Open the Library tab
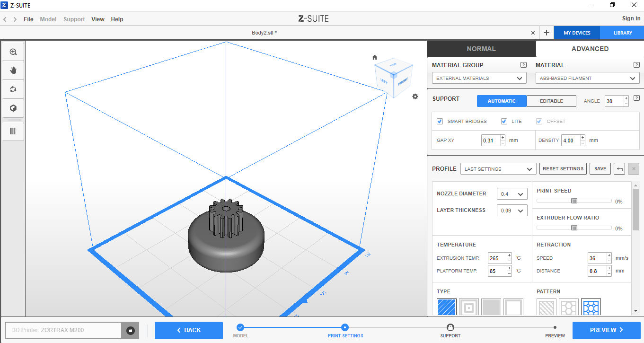The image size is (644, 343). tap(623, 33)
